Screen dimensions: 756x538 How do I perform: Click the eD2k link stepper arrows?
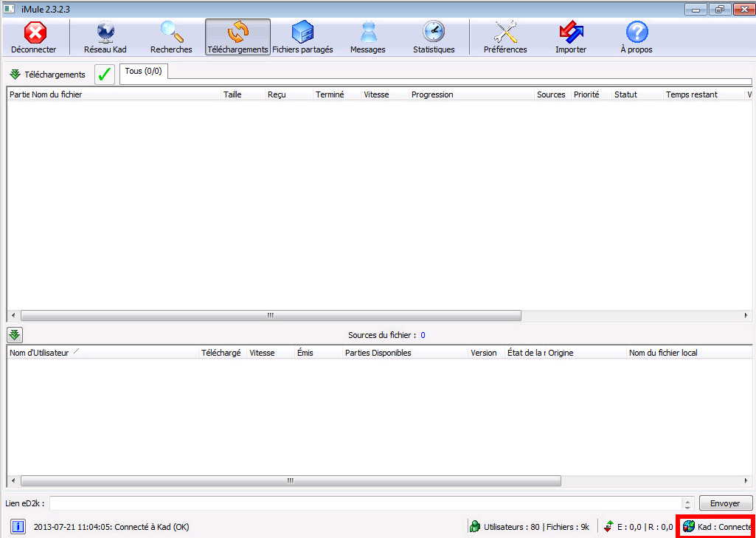pos(688,503)
